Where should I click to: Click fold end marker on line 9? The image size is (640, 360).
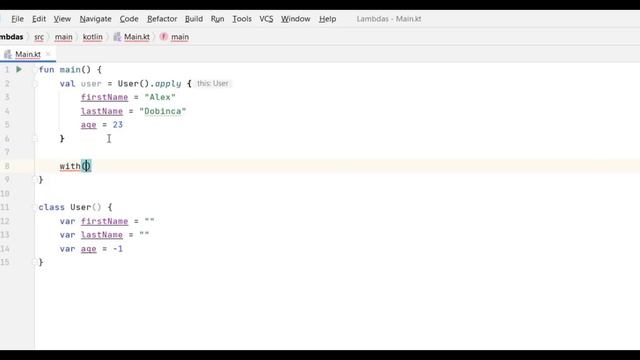coord(35,180)
